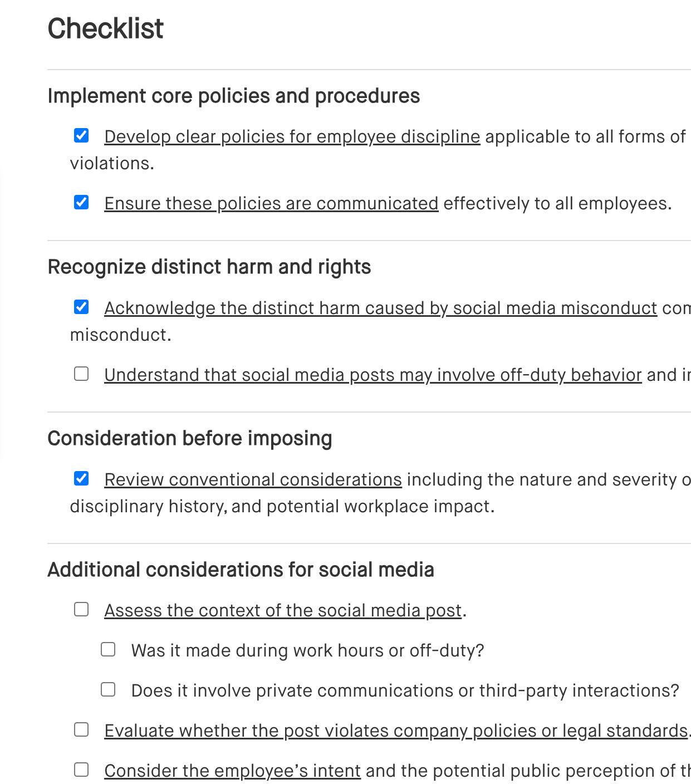
Task: Follow 'Acknowledge the distinct harm' link
Action: click(x=380, y=308)
